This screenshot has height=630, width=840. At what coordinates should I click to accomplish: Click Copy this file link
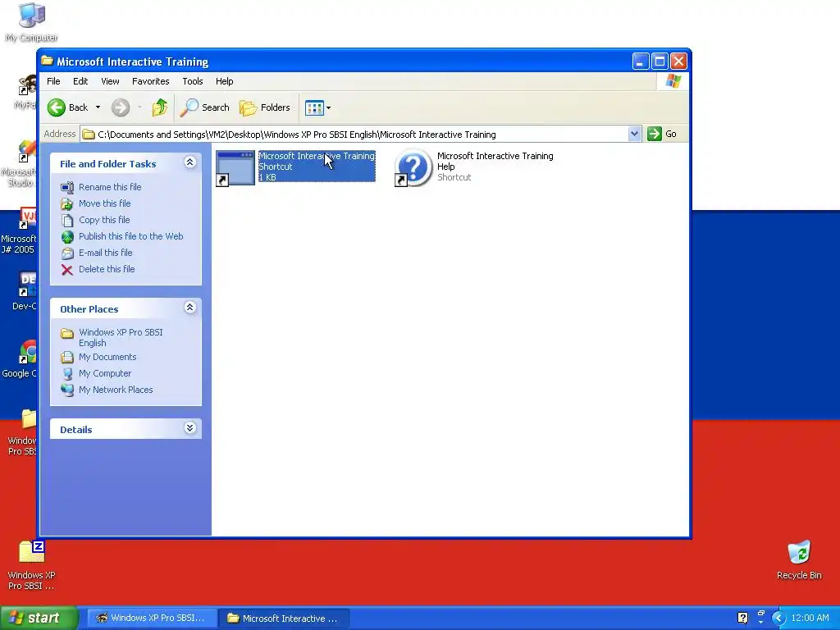tap(104, 220)
